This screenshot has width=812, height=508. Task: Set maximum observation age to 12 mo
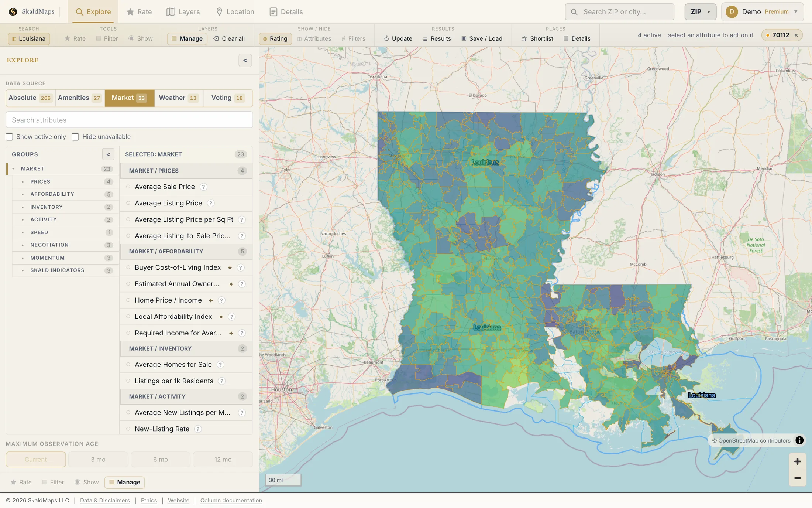pyautogui.click(x=223, y=460)
